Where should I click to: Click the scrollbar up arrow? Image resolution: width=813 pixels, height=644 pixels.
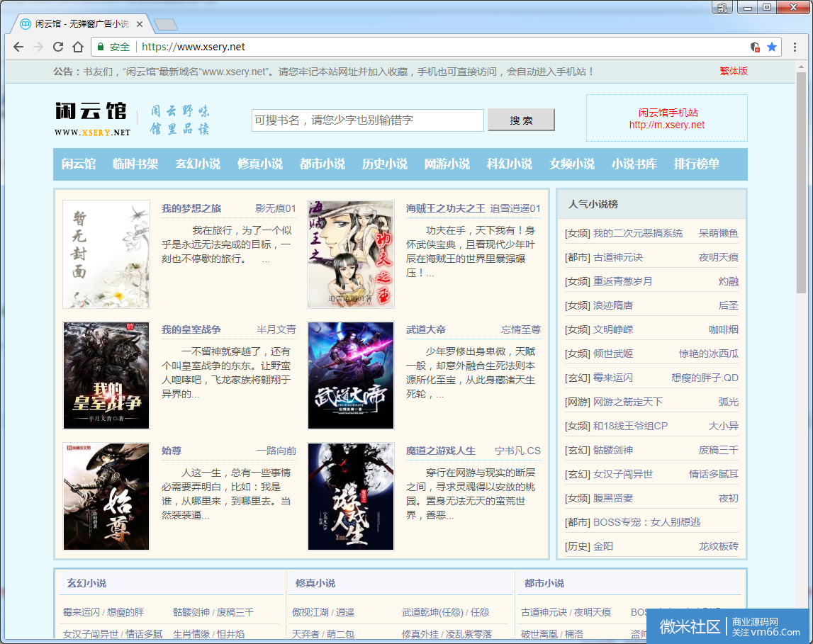801,66
